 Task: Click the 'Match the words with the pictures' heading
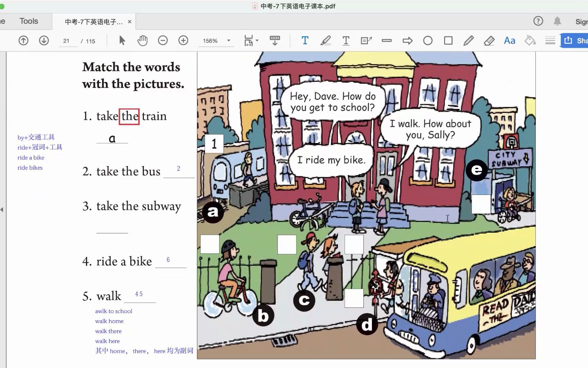click(x=133, y=75)
